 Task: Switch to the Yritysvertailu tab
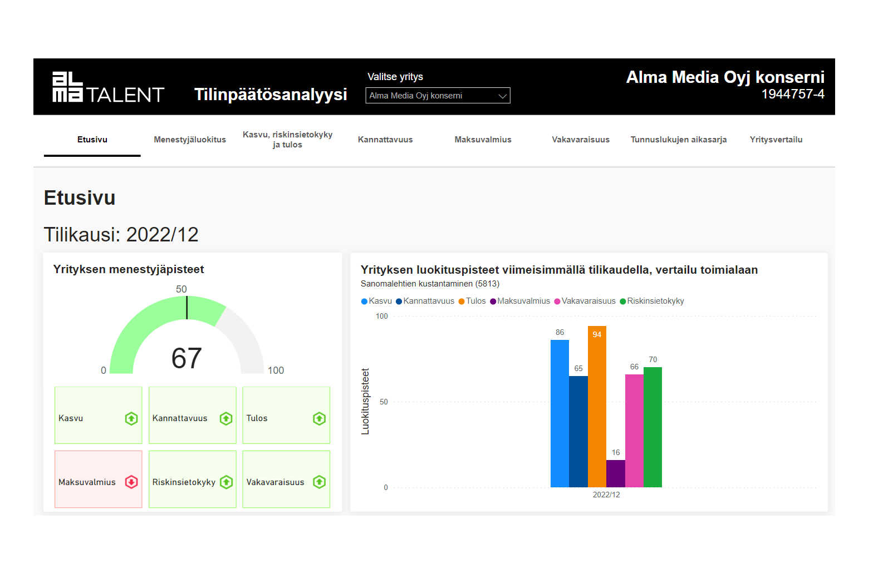[776, 140]
